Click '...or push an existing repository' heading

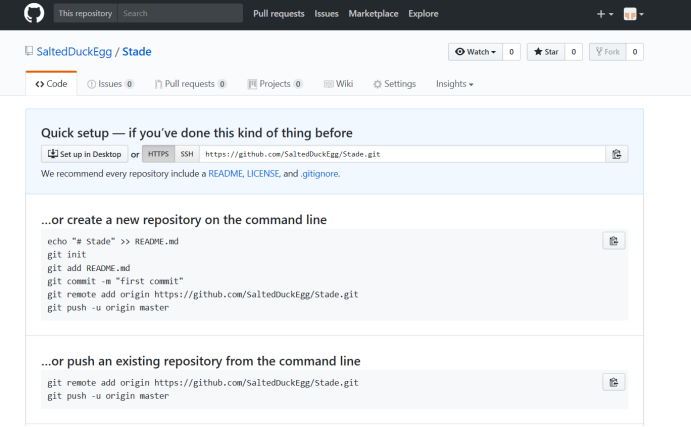pos(201,361)
